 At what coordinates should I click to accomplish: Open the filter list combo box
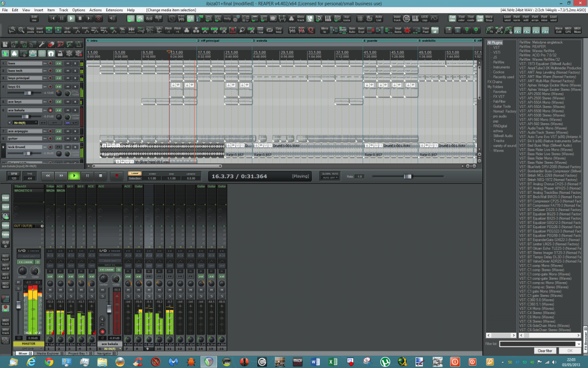tap(540, 344)
